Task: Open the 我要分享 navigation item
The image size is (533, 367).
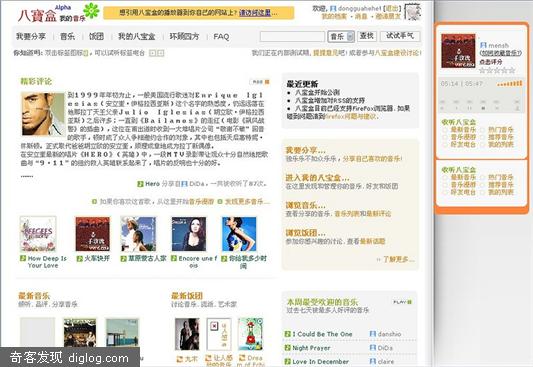Action: point(31,36)
